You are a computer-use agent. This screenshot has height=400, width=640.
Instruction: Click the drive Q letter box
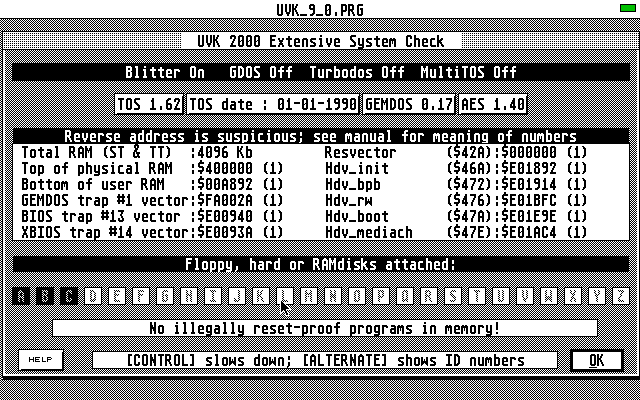click(405, 296)
